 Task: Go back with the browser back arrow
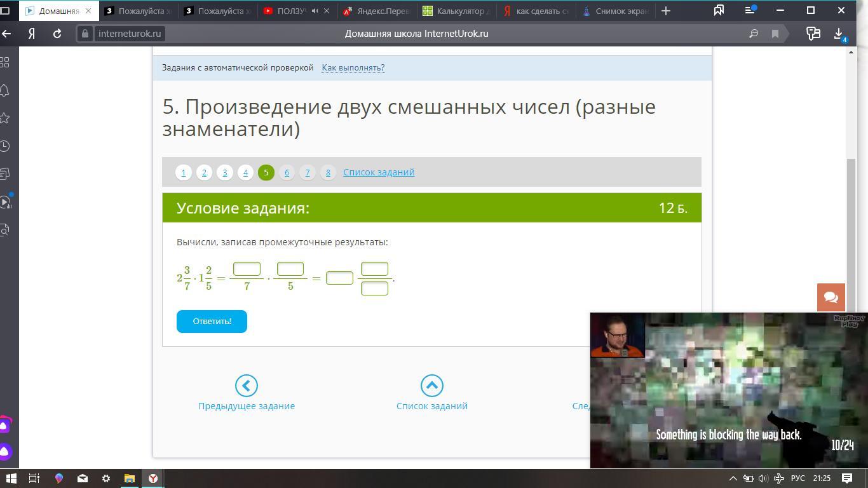(7, 34)
